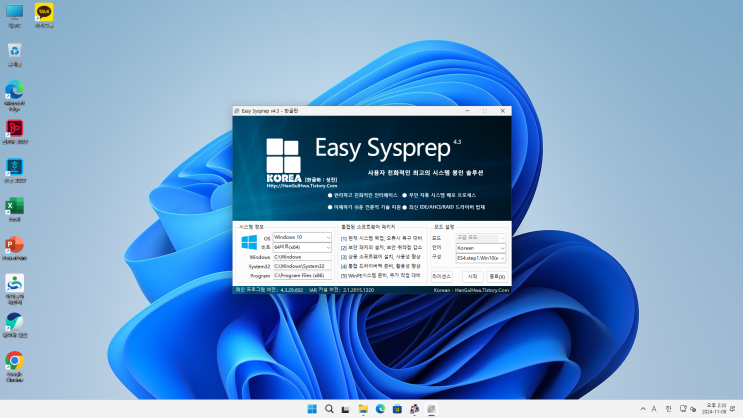Image resolution: width=743 pixels, height=418 pixels.
Task: Click step [1] 현재 시스템 백업 text
Action: 381,238
